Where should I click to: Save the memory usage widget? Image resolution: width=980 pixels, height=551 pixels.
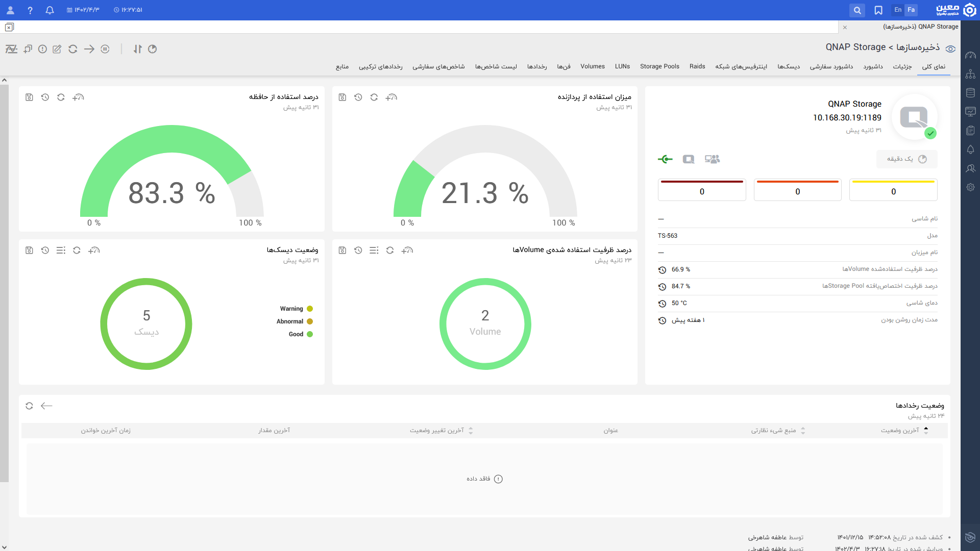29,97
